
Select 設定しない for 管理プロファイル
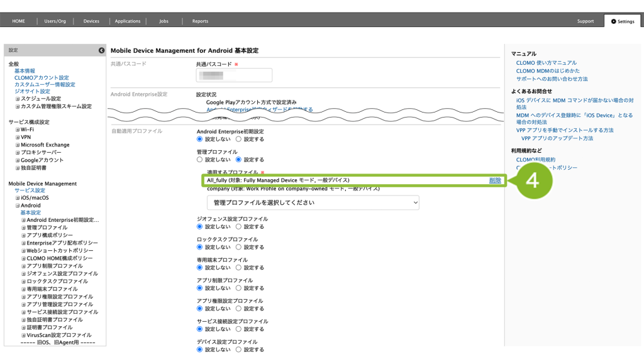point(200,160)
